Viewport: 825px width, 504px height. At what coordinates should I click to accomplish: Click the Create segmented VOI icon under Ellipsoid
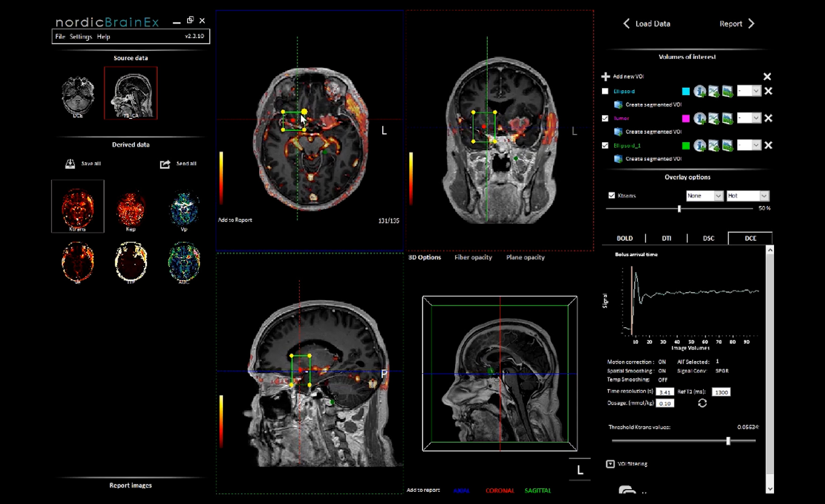(618, 105)
